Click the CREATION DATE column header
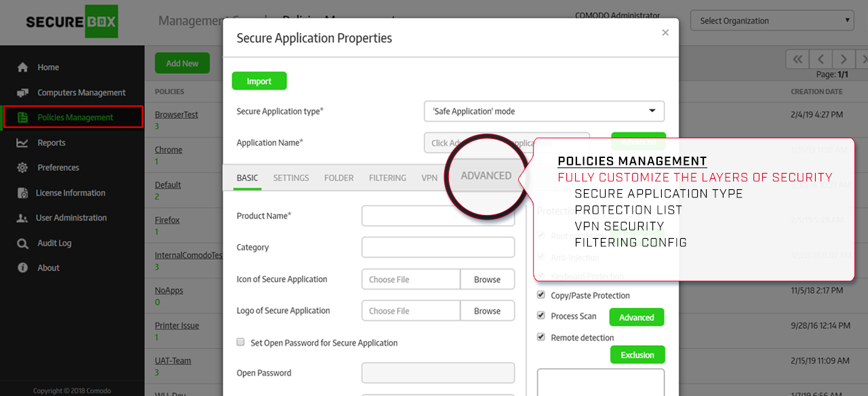Screen dimensions: 868x396 (x=816, y=92)
